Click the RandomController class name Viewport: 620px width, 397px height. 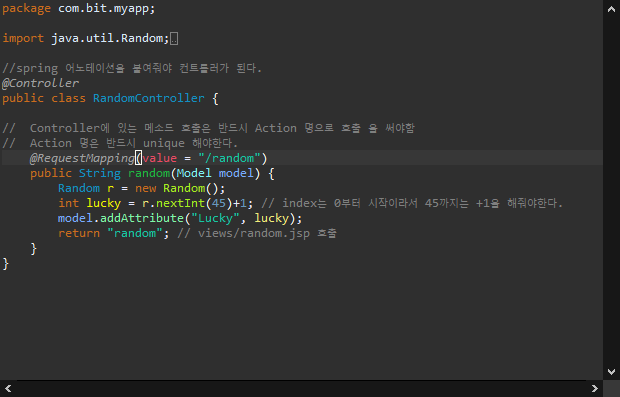tap(149, 98)
